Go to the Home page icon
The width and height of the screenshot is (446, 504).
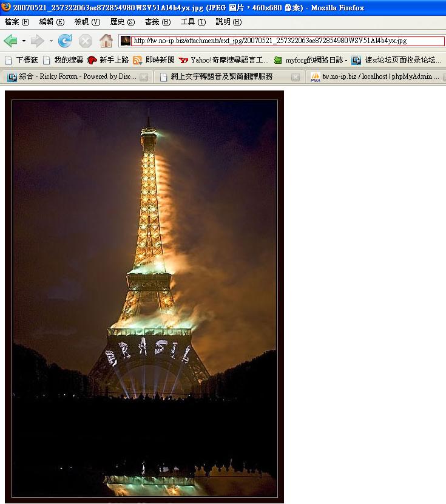click(106, 41)
